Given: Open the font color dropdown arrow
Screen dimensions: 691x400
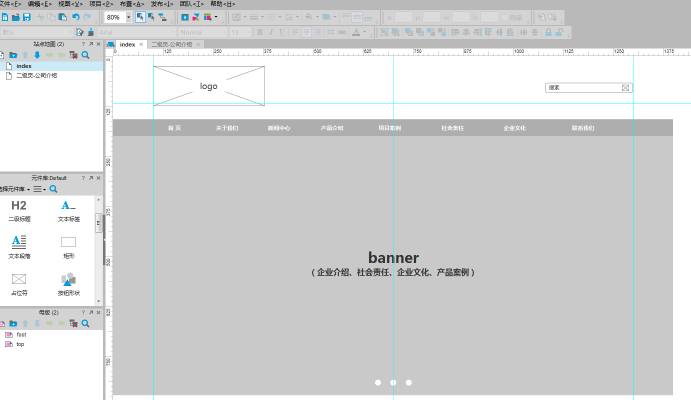Looking at the screenshot, I should click(x=364, y=32).
